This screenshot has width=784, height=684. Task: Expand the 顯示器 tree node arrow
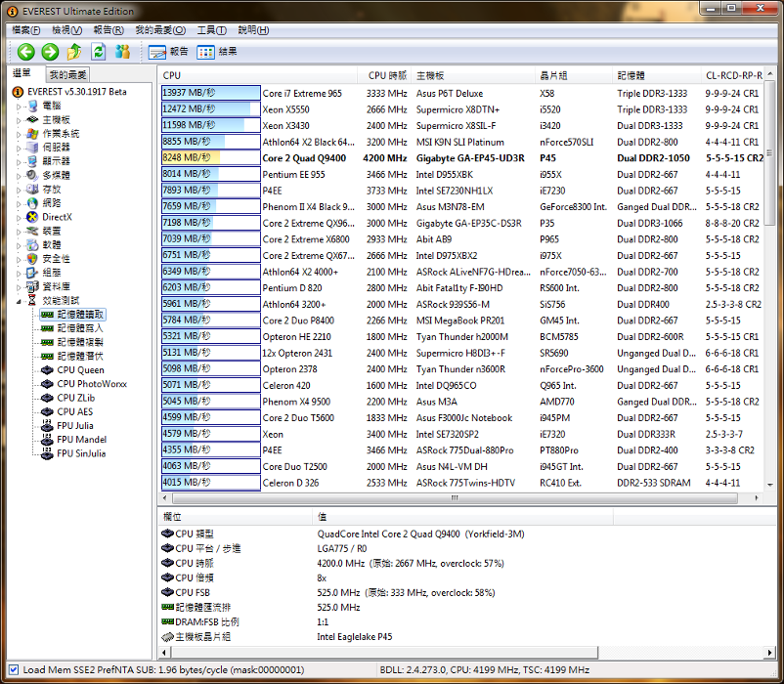pyautogui.click(x=19, y=162)
